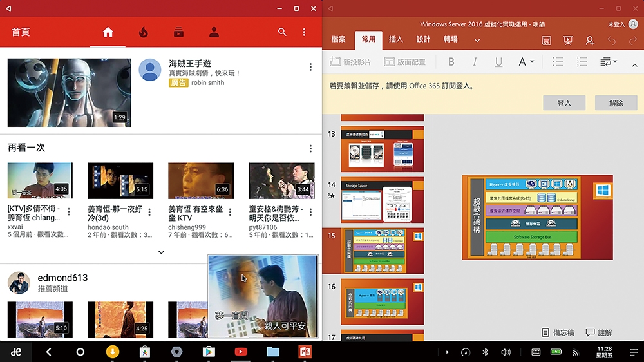
Task: Click the PowerPoint share person icon
Action: click(590, 41)
